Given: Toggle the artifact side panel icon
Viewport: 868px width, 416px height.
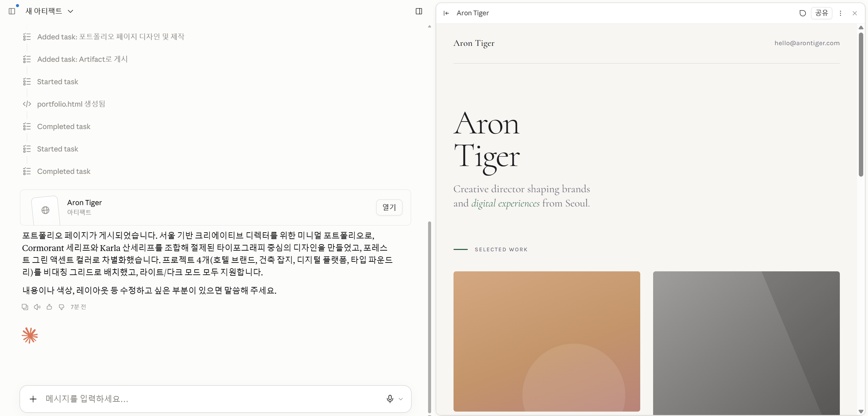Looking at the screenshot, I should [x=419, y=11].
